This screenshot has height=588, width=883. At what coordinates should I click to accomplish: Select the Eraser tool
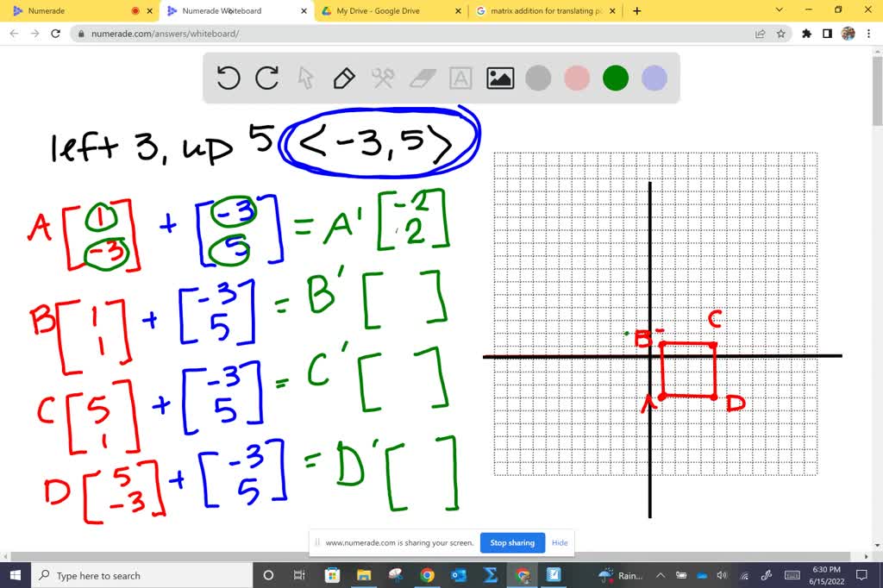pyautogui.click(x=421, y=78)
